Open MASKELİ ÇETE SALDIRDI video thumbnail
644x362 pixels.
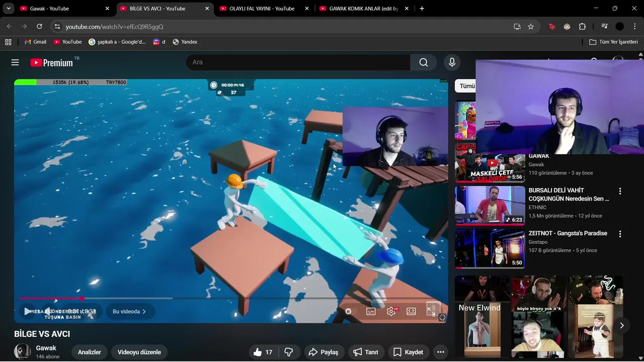490,163
